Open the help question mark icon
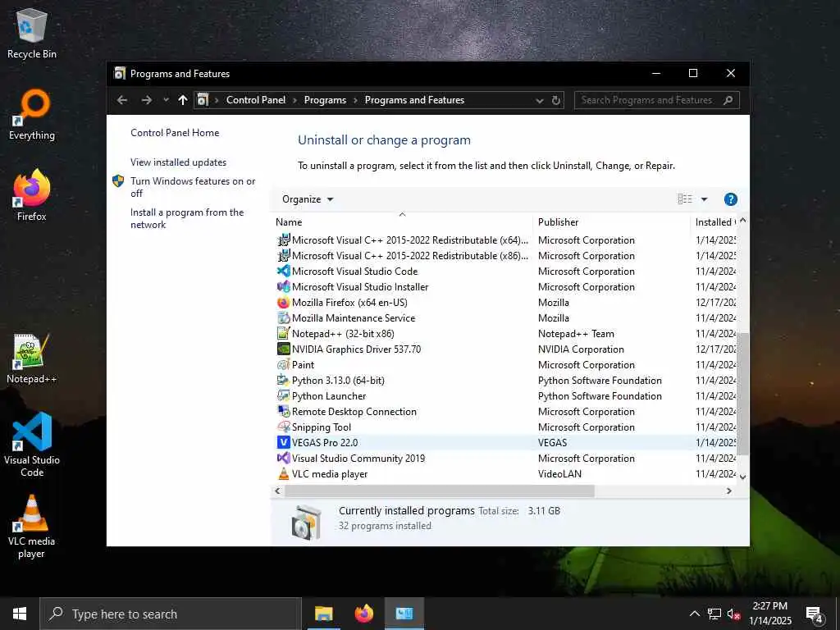 [730, 199]
